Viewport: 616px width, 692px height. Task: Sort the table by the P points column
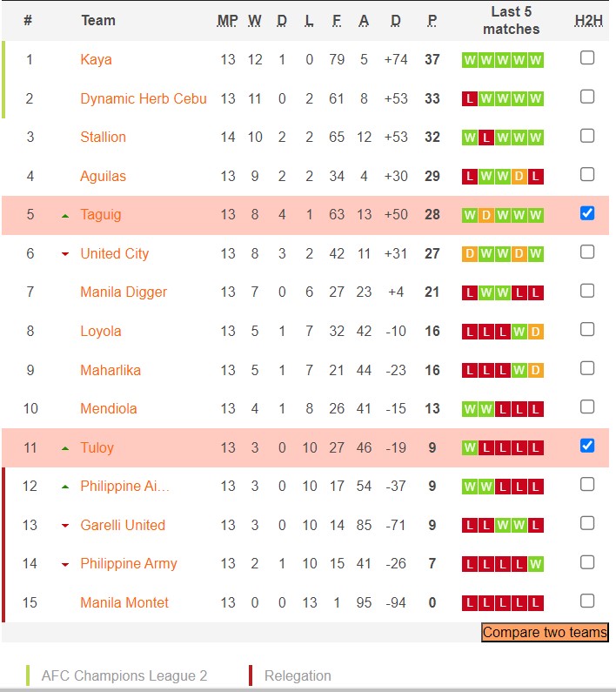point(432,20)
